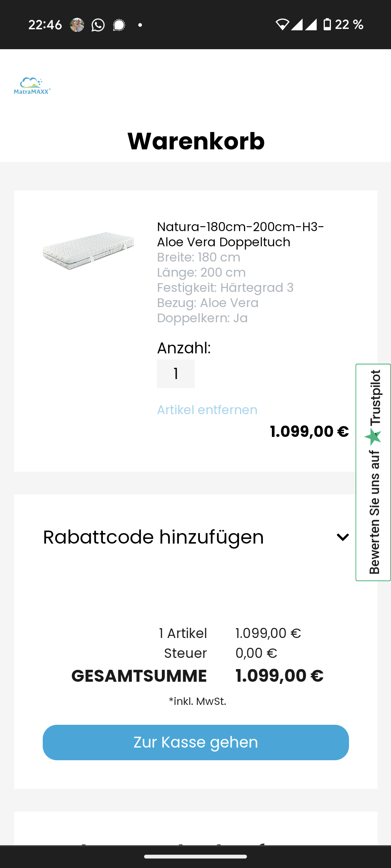Image resolution: width=391 pixels, height=868 pixels.
Task: Open the Rabattcode hinzufügen section
Action: point(153,537)
